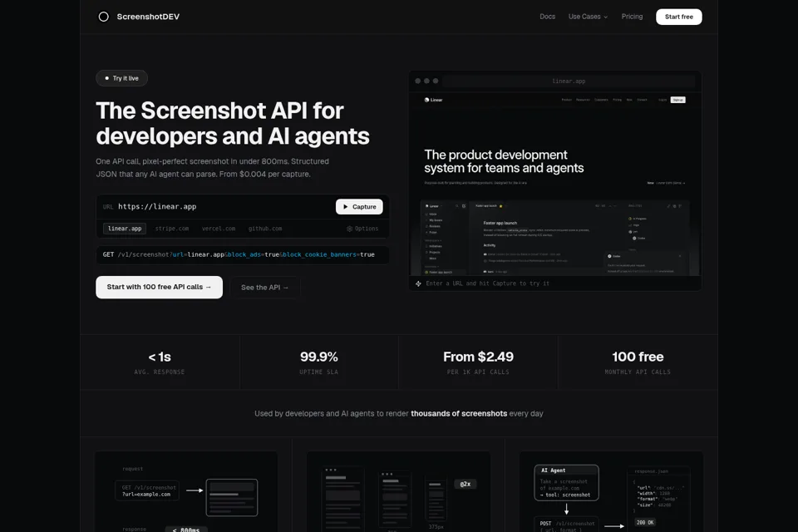This screenshot has width=798, height=532.
Task: Click the Try it live badge
Action: pos(121,78)
